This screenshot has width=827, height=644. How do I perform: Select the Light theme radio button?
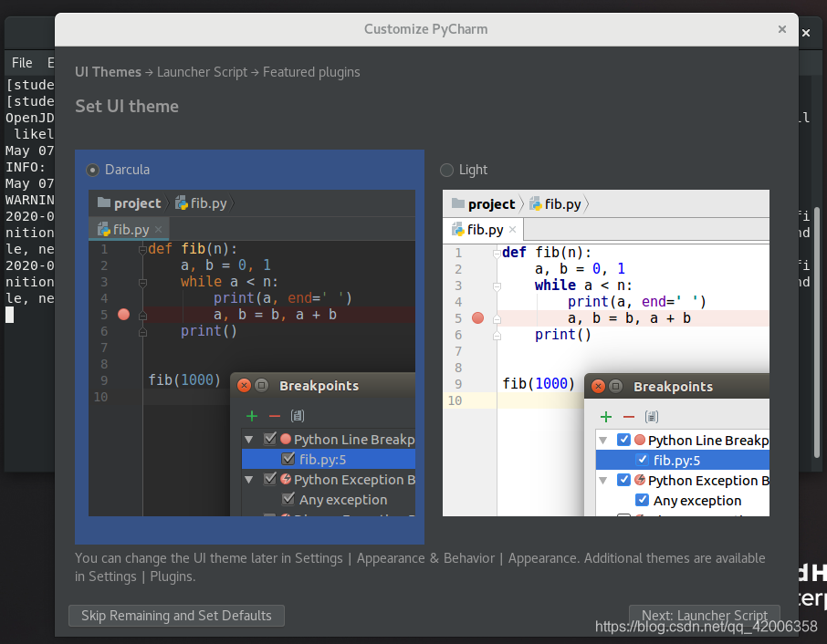(x=446, y=170)
